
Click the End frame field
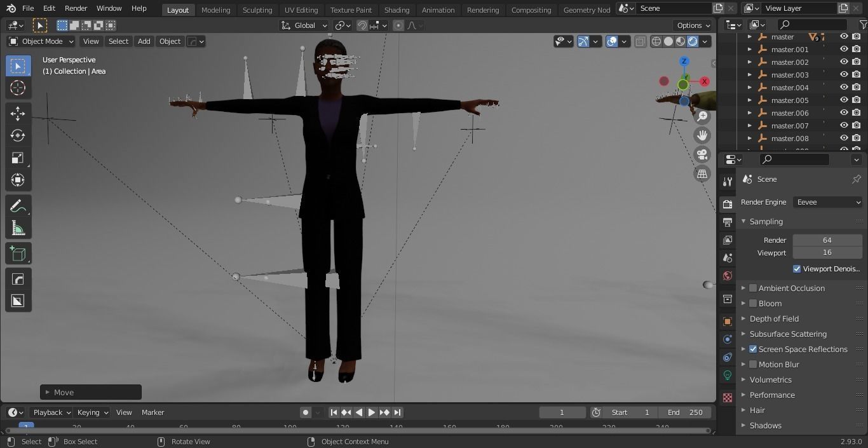tap(684, 412)
